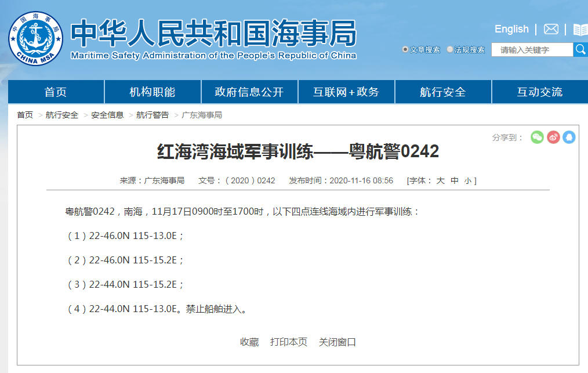This screenshot has width=588, height=373.
Task: Open the 航行安全 navigation tab
Action: tap(443, 92)
